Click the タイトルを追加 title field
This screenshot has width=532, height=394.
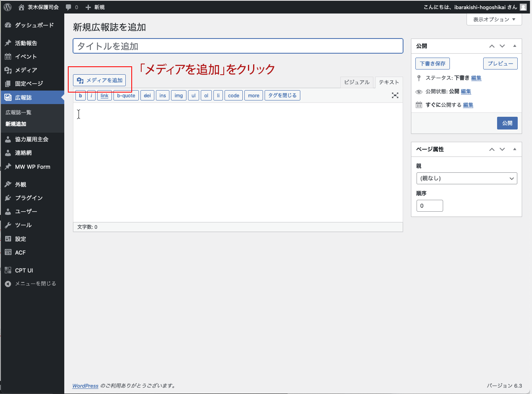[x=238, y=46]
